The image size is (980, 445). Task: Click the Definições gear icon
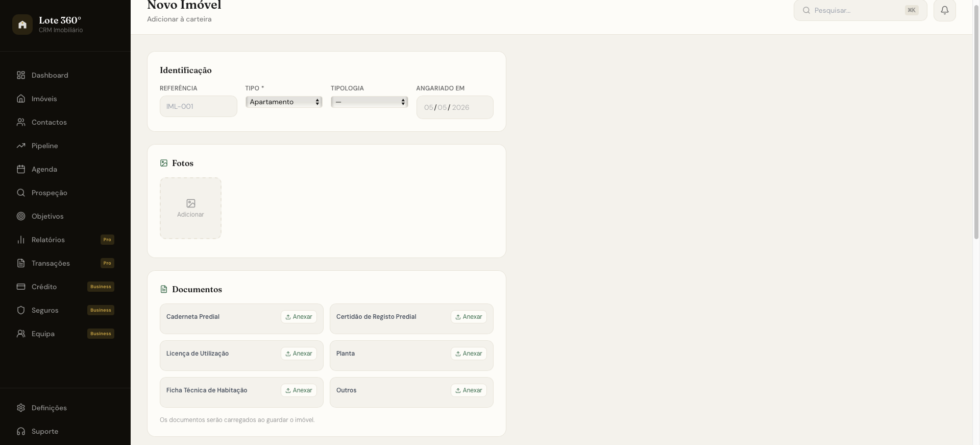pyautogui.click(x=21, y=408)
